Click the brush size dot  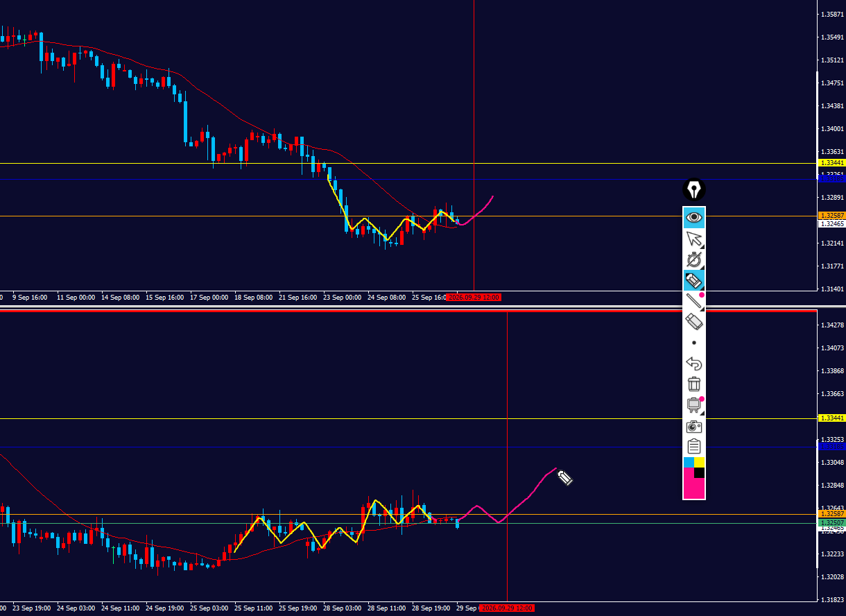[694, 343]
